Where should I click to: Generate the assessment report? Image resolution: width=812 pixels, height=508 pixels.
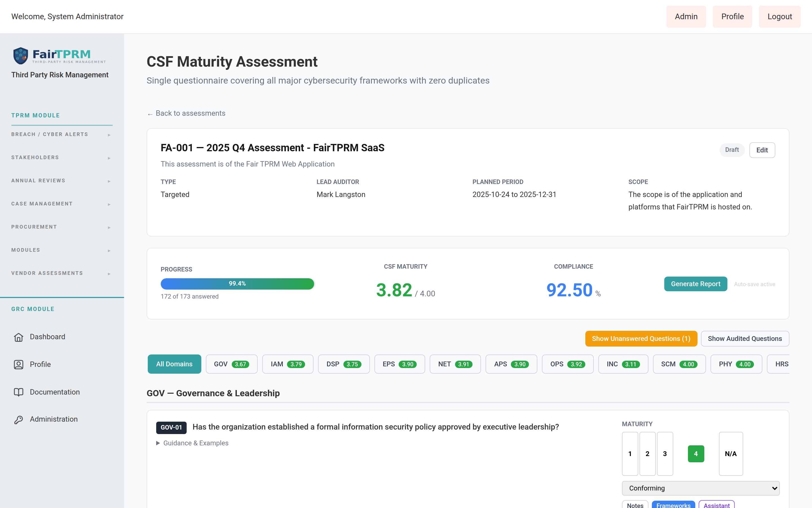tap(696, 284)
